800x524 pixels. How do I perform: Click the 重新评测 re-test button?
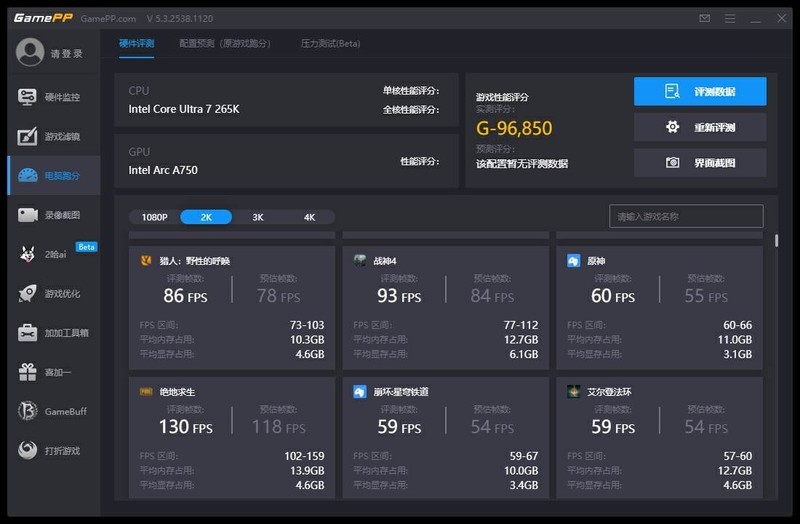700,127
